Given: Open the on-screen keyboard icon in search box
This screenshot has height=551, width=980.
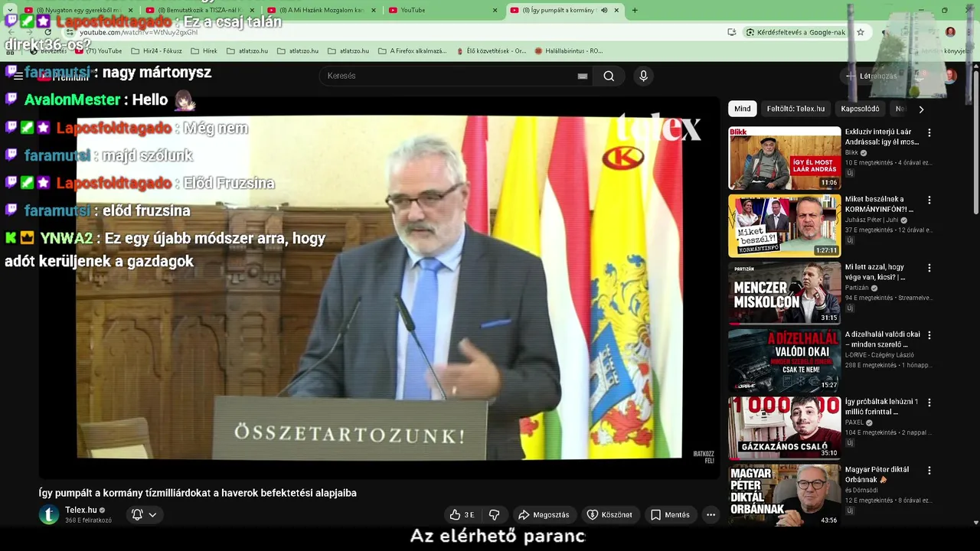Looking at the screenshot, I should pyautogui.click(x=583, y=76).
